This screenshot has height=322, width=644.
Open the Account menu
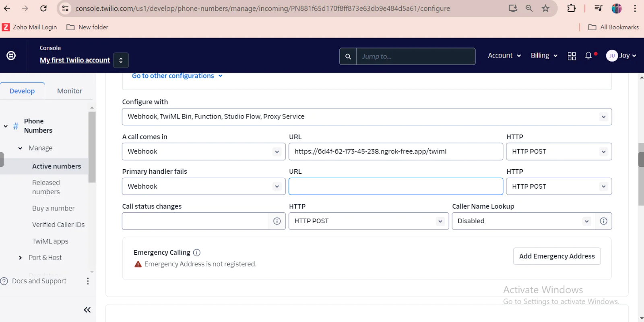click(504, 56)
